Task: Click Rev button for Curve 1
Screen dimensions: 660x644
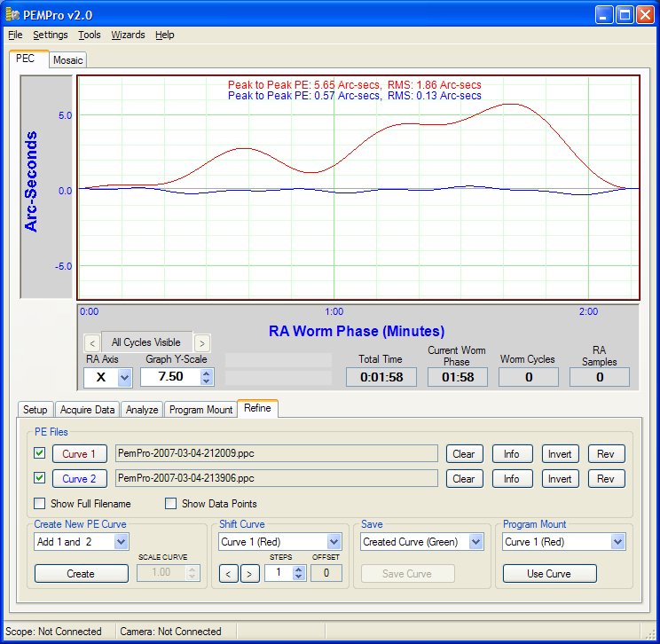Action: coord(606,454)
